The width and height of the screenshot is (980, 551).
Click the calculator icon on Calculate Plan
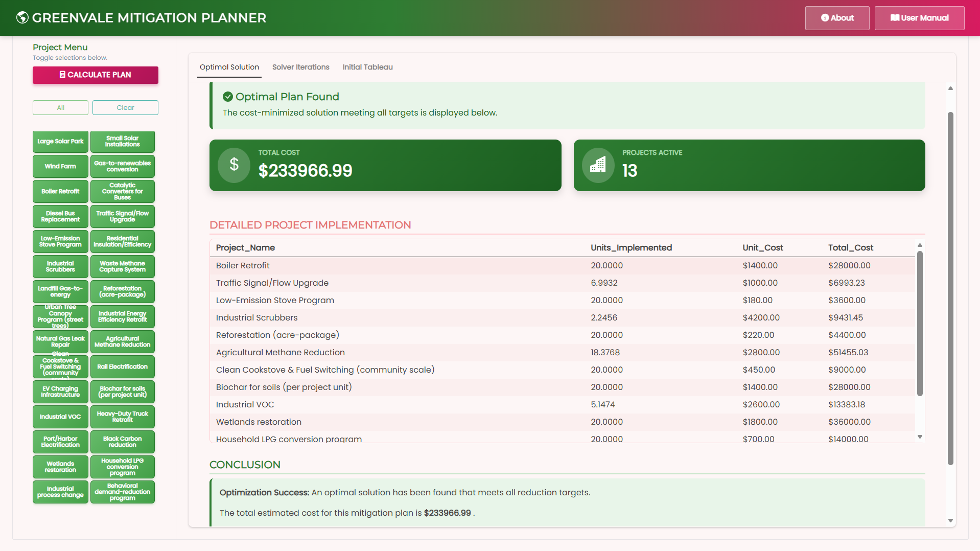point(61,75)
